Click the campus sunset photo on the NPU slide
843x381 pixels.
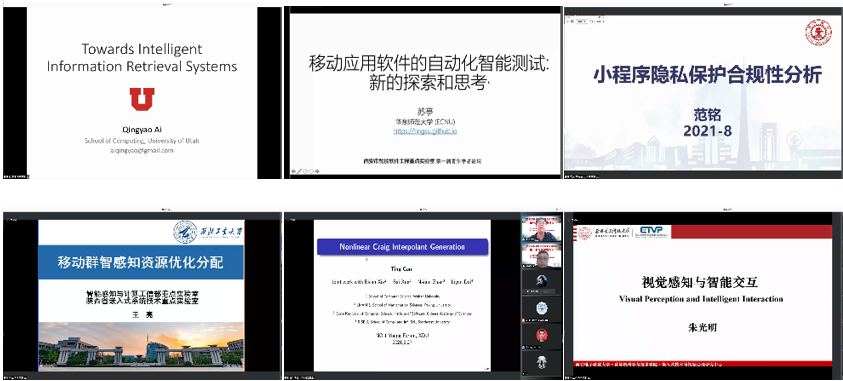click(x=141, y=346)
